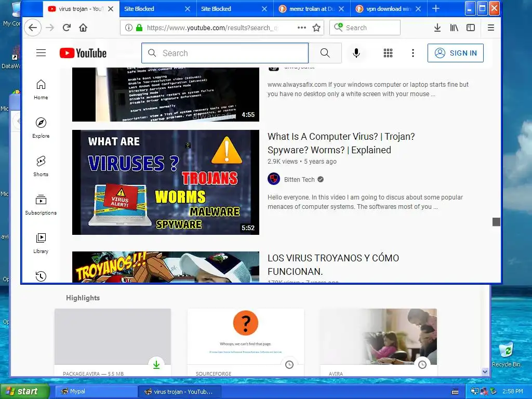532x399 pixels.
Task: Click the Bitten Tech channel avatar
Action: tap(274, 179)
